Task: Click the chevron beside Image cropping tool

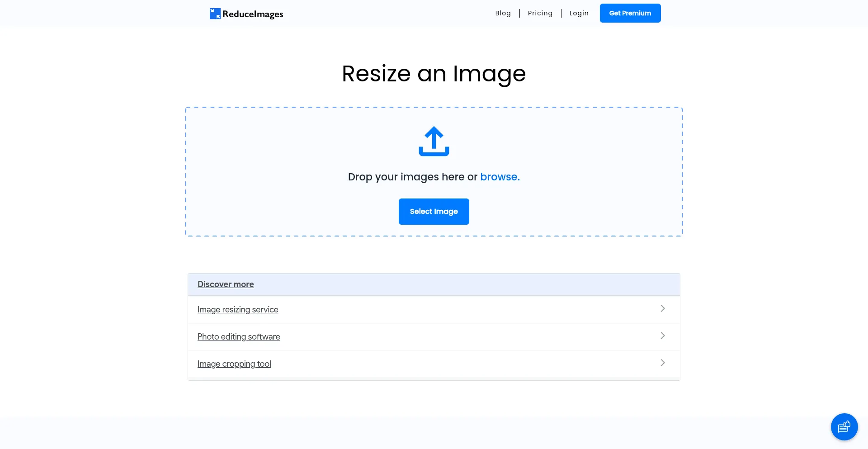Action: click(x=663, y=363)
